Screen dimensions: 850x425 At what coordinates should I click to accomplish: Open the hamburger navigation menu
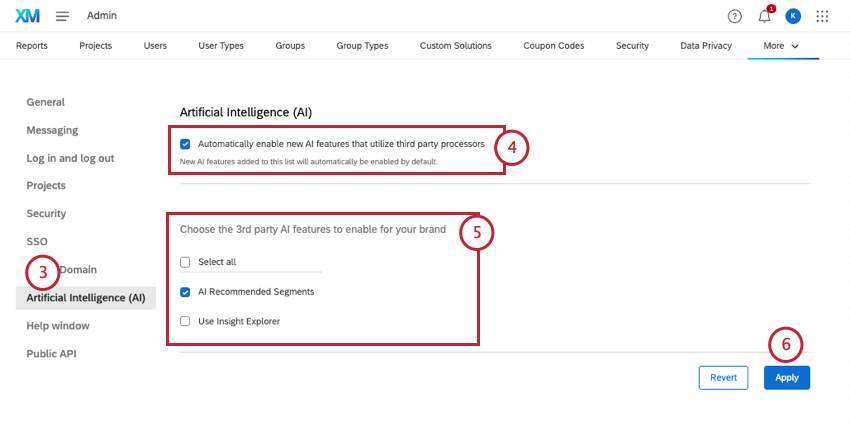coord(62,16)
